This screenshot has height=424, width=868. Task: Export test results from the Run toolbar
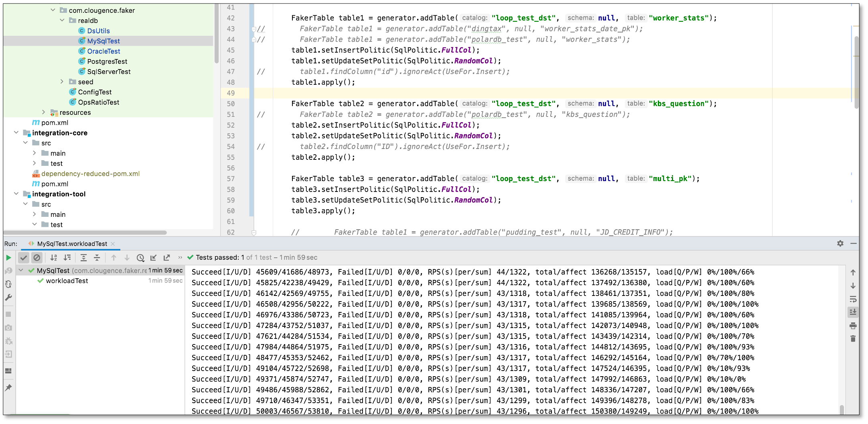[x=167, y=258]
